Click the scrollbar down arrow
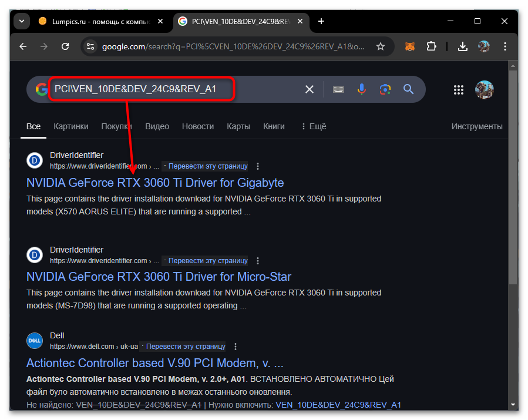Viewport: 528px width, 420px height. (513, 405)
